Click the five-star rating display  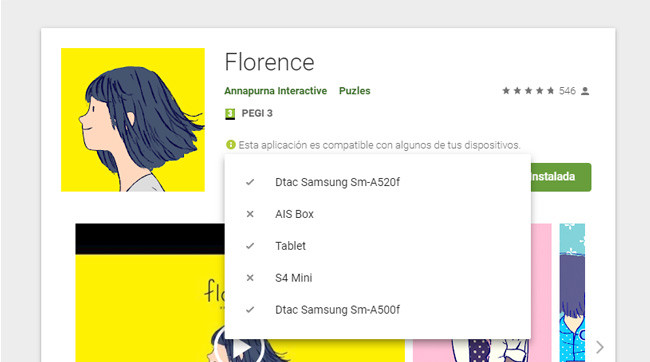[x=528, y=91]
